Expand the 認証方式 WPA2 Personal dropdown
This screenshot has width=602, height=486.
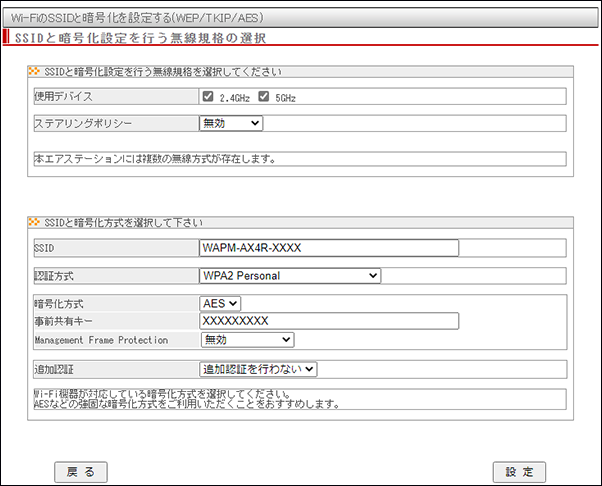(290, 275)
